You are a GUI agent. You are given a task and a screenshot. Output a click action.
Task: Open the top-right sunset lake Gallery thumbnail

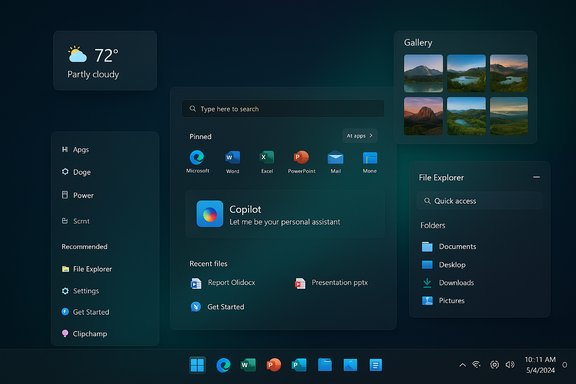(x=509, y=73)
